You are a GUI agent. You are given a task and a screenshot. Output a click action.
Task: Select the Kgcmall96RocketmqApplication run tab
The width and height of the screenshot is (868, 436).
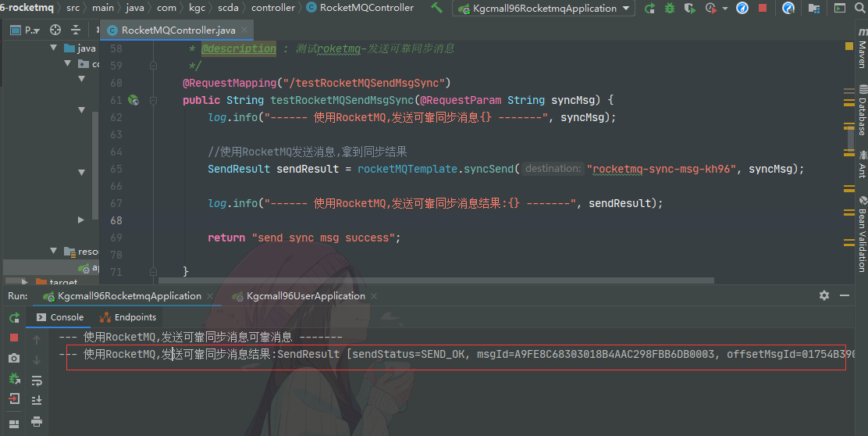coord(130,296)
